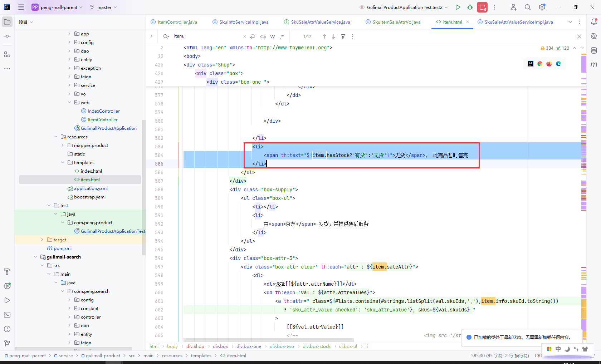Toggle the search results filter

[343, 36]
